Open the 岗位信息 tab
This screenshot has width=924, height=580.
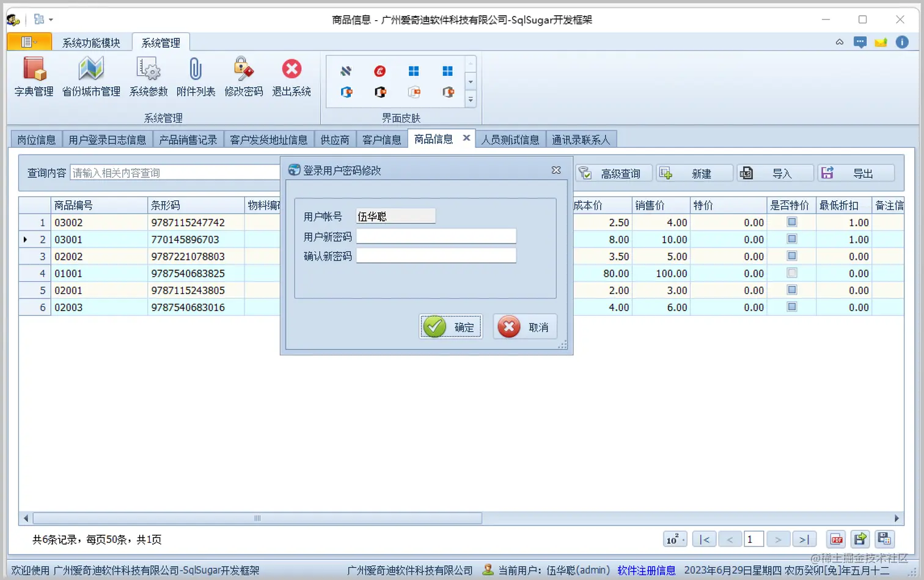(x=37, y=139)
